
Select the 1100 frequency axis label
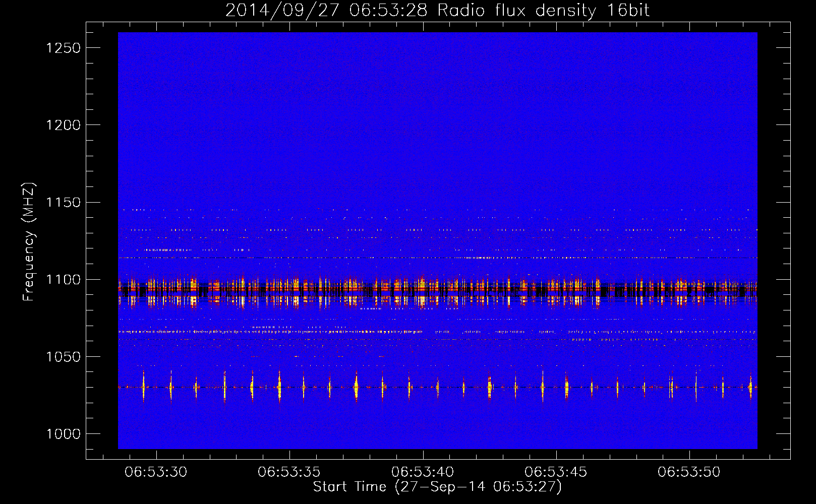tap(64, 280)
